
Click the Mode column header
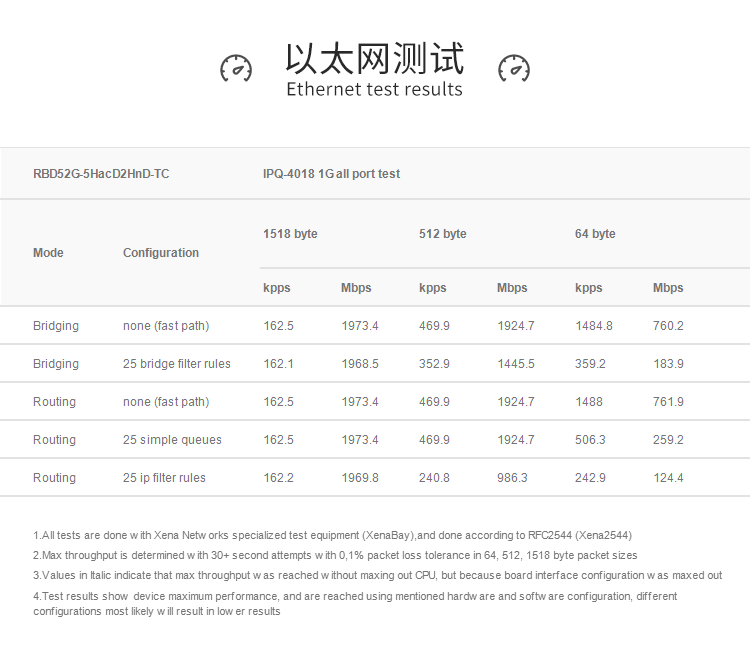coord(48,253)
